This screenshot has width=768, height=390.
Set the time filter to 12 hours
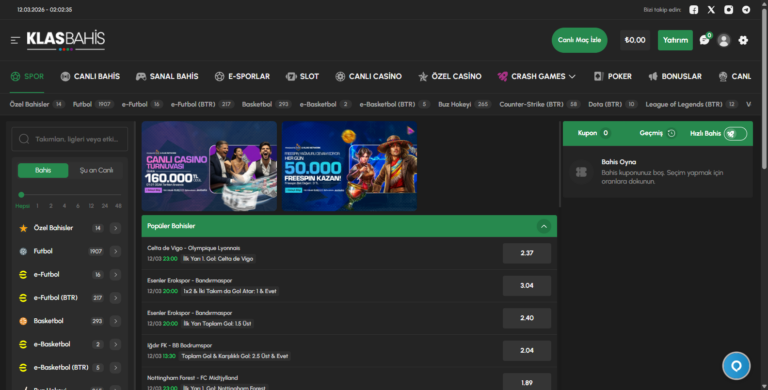91,206
